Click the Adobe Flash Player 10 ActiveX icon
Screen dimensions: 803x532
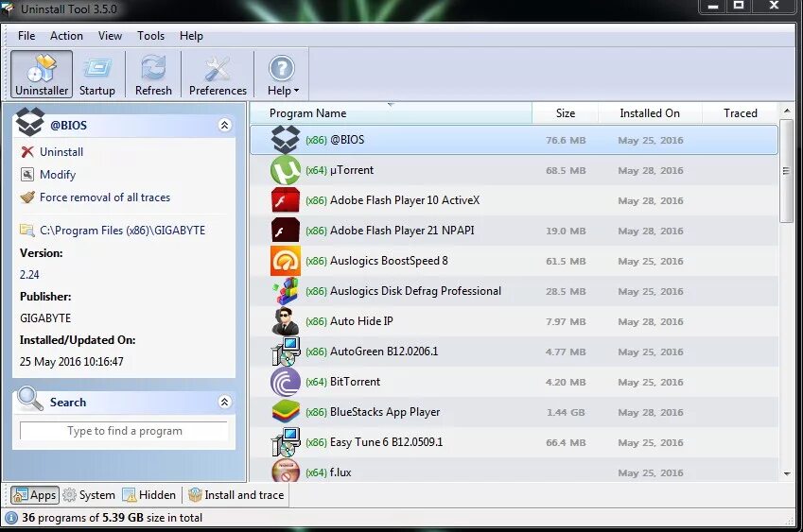pyautogui.click(x=286, y=200)
